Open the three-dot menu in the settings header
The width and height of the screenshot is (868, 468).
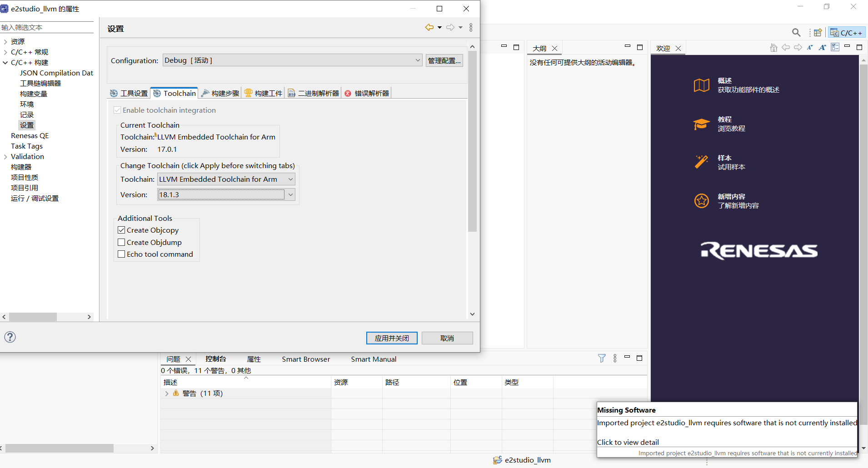click(x=471, y=27)
